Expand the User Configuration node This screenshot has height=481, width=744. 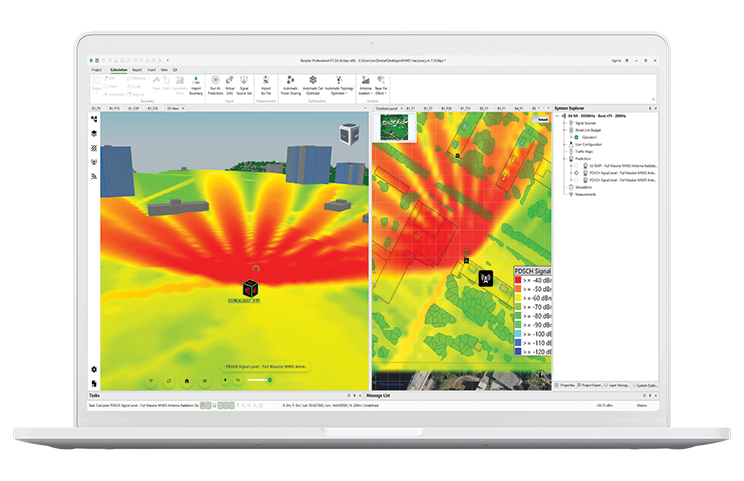[x=565, y=144]
